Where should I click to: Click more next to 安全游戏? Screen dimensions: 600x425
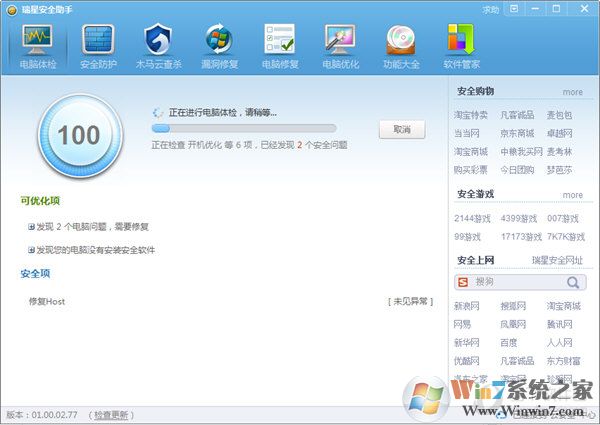[572, 195]
